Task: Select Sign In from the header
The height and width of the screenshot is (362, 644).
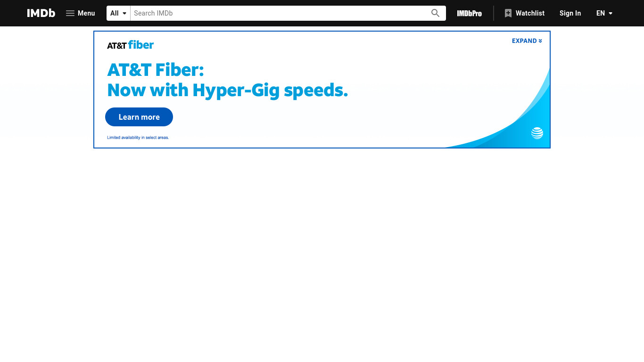Action: tap(570, 13)
